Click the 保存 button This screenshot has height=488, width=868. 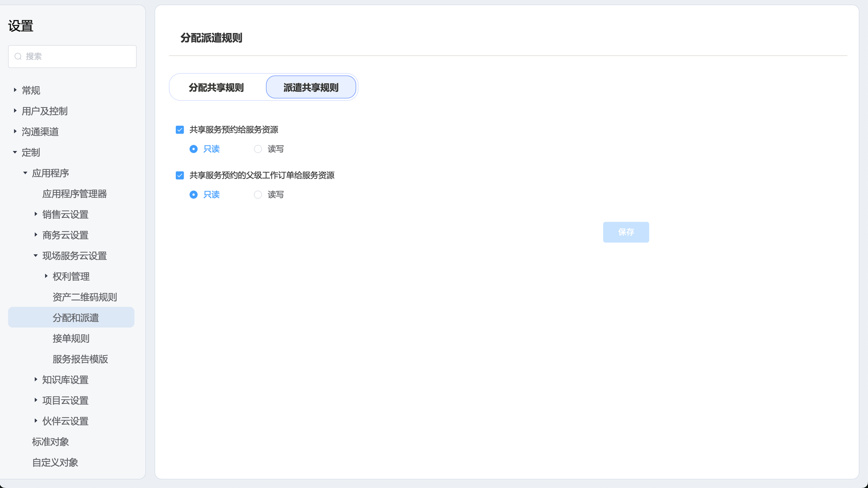pyautogui.click(x=625, y=232)
